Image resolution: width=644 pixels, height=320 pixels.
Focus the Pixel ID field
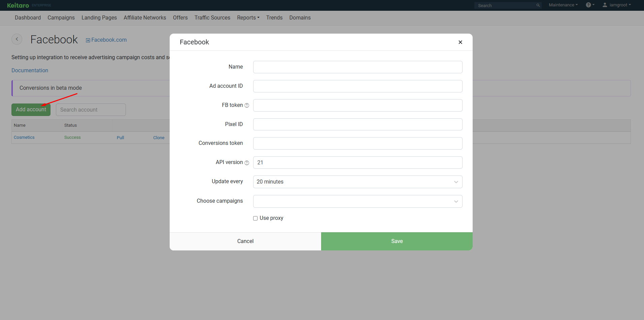click(x=358, y=124)
